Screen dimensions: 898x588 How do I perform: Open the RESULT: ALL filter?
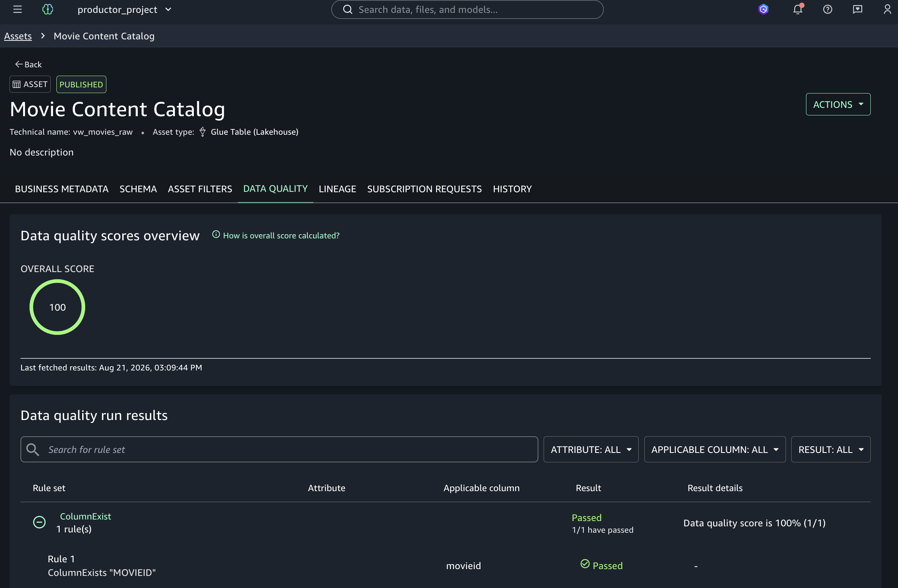(831, 449)
